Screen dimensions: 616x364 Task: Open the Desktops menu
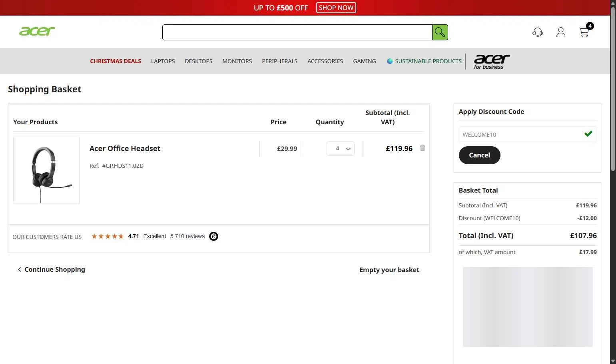[199, 61]
